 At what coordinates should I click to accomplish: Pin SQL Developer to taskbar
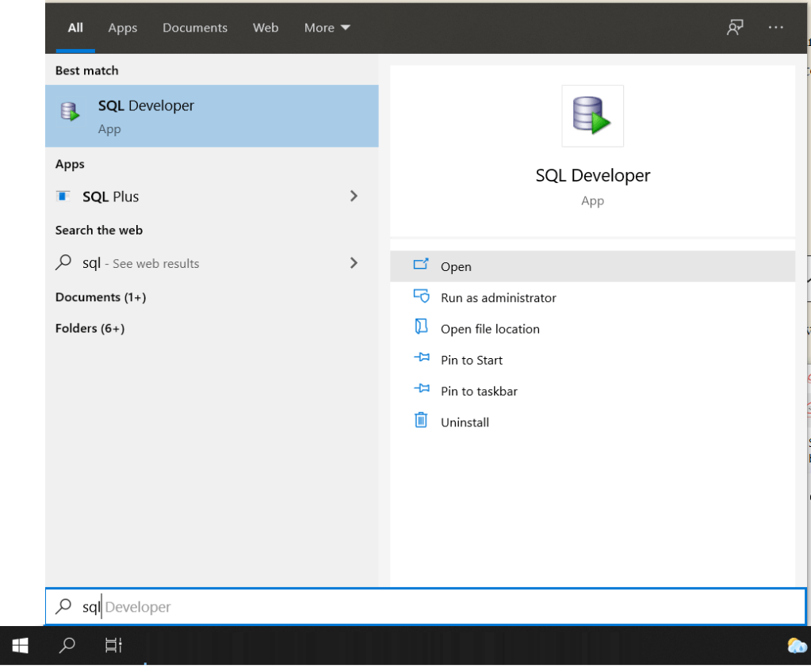479,391
